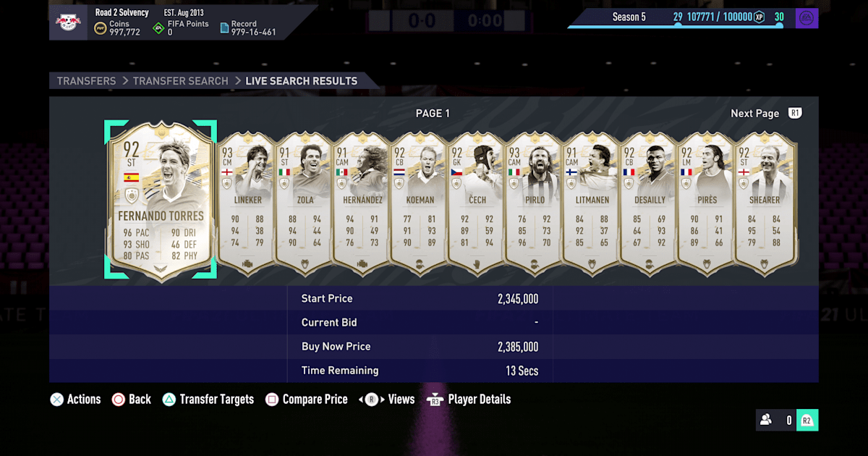This screenshot has height=456, width=868.
Task: Select the Lineker player card
Action: [x=247, y=204]
